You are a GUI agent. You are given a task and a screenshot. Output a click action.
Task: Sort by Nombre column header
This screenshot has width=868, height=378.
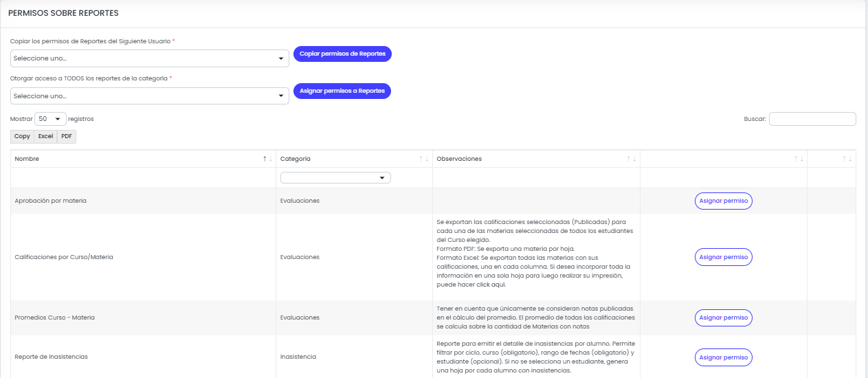click(143, 159)
